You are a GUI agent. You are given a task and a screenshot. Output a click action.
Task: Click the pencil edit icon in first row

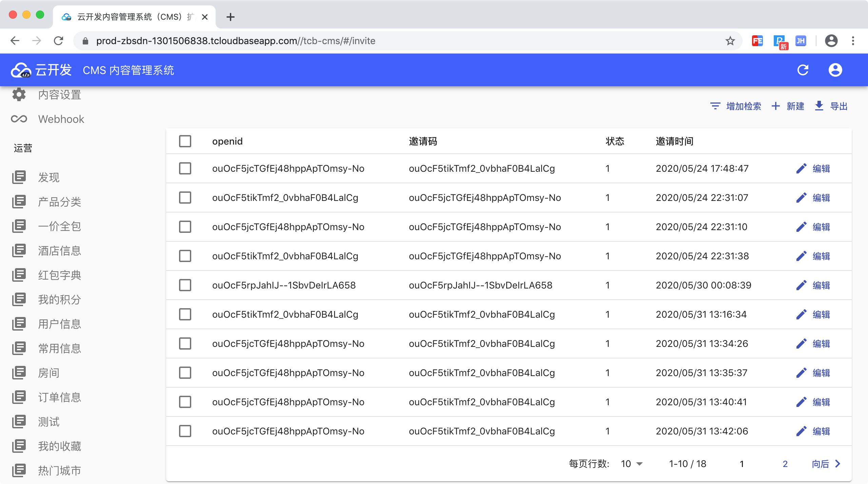point(801,168)
